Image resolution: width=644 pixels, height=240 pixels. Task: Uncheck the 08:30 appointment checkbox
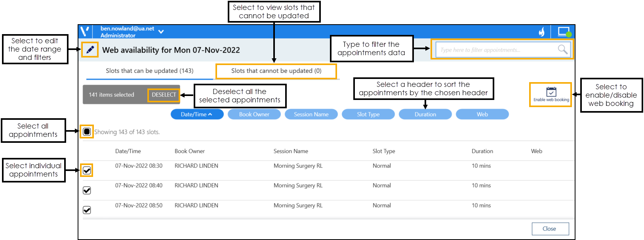click(x=87, y=171)
